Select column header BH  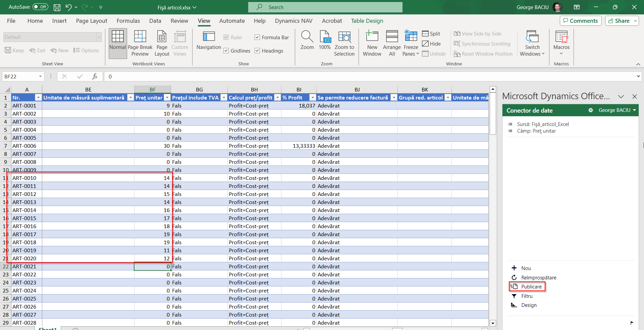pos(254,89)
